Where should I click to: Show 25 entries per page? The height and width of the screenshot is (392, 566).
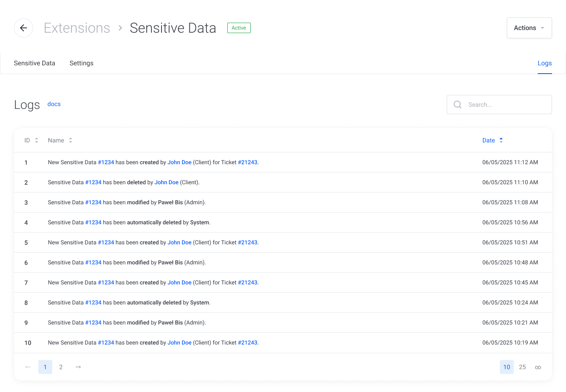pyautogui.click(x=522, y=367)
